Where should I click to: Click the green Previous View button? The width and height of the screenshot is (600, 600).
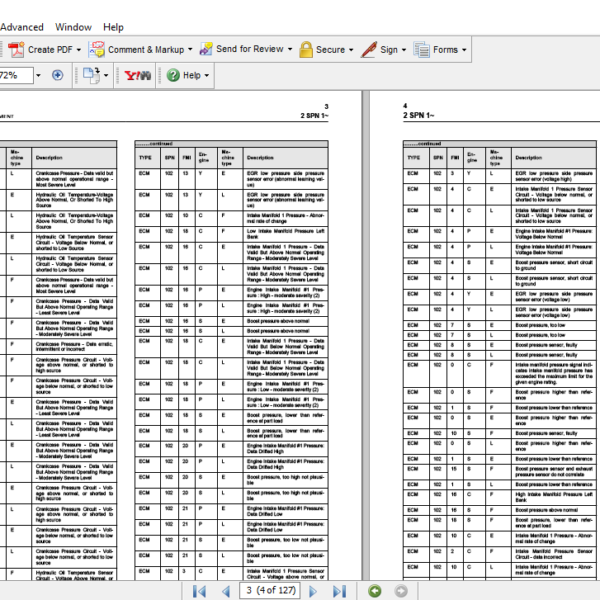[375, 591]
